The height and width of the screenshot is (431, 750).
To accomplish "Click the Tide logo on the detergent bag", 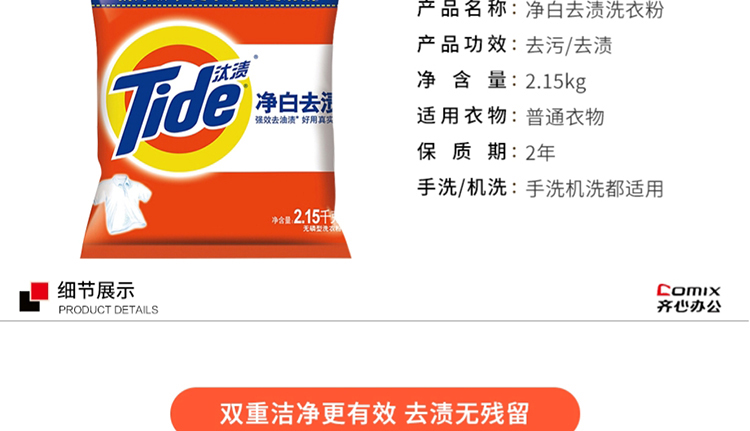I will 178,99.
